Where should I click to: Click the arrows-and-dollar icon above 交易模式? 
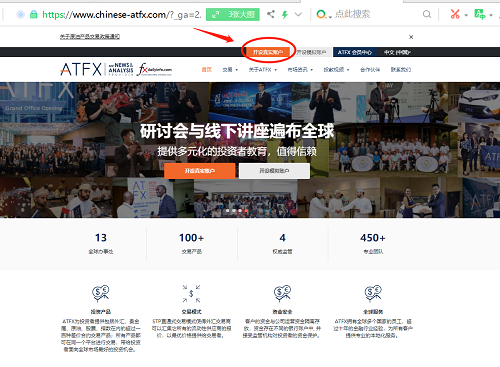[191, 293]
